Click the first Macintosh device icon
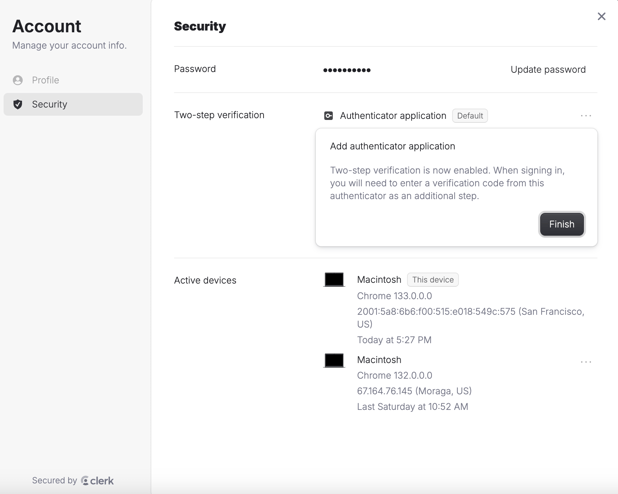This screenshot has height=494, width=618. point(334,280)
